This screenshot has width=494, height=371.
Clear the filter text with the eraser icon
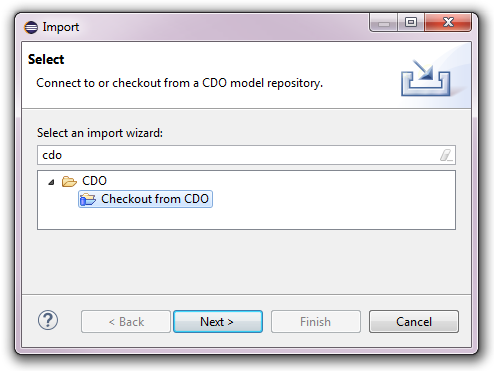click(446, 155)
